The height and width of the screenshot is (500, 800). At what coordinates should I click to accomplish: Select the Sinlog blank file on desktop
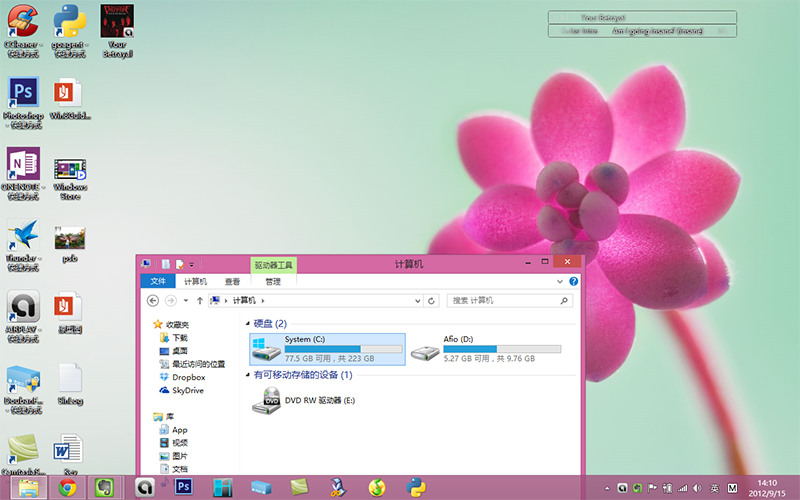point(70,384)
